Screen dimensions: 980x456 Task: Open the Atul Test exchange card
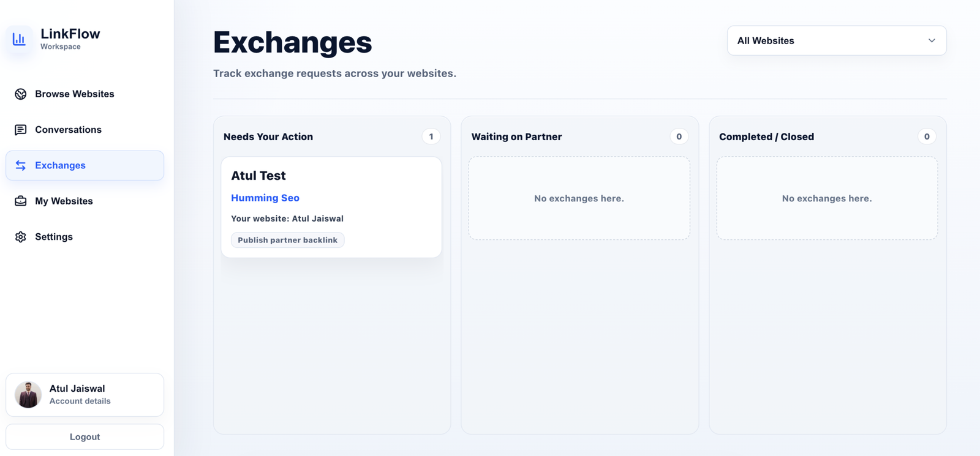(331, 207)
